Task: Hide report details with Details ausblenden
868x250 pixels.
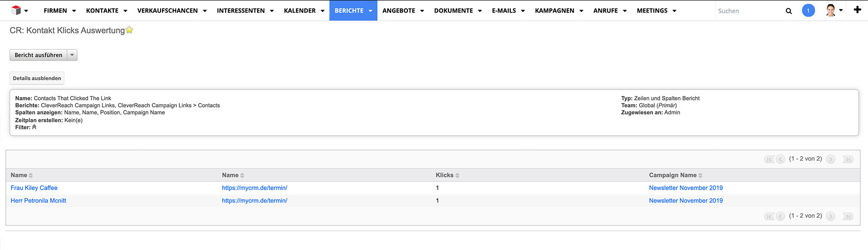Action: (37, 78)
